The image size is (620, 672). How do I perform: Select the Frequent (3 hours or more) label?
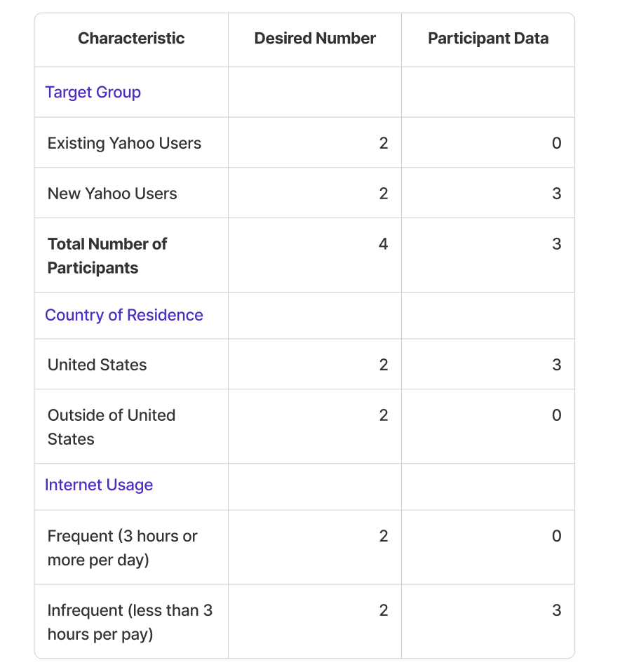122,548
